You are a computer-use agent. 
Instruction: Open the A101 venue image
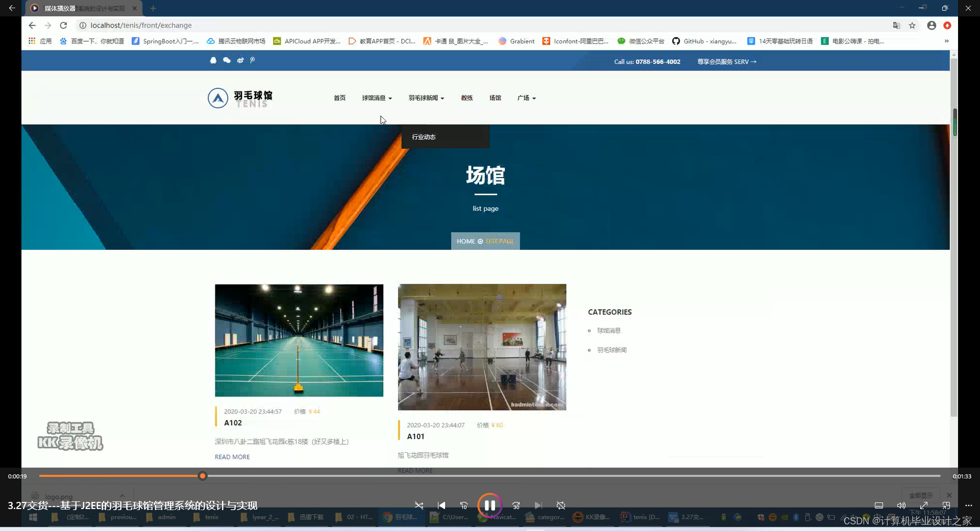pos(482,347)
